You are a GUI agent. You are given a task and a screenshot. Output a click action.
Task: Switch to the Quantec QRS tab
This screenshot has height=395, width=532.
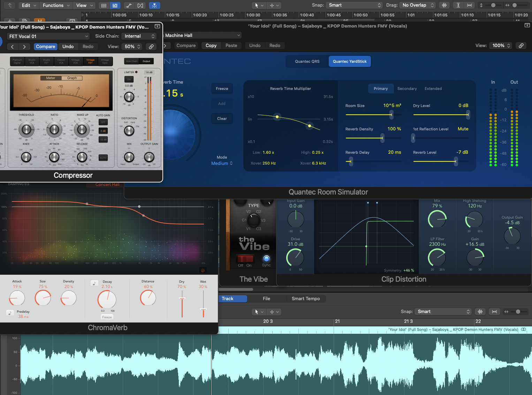[307, 61]
